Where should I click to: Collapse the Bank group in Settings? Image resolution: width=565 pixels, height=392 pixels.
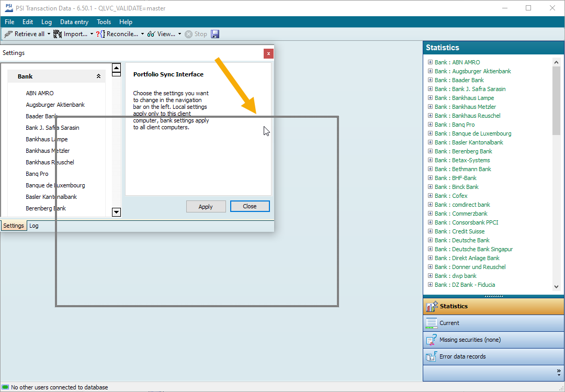point(98,76)
